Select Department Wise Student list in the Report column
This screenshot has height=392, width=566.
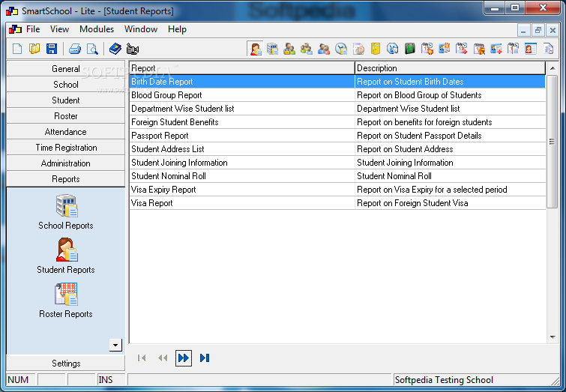(x=183, y=109)
